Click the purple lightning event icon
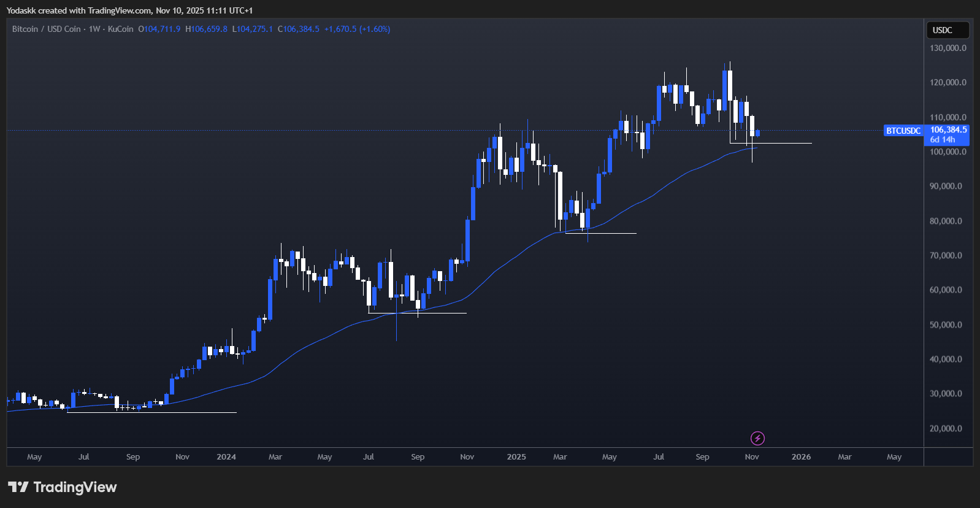The height and width of the screenshot is (508, 980). 757,438
